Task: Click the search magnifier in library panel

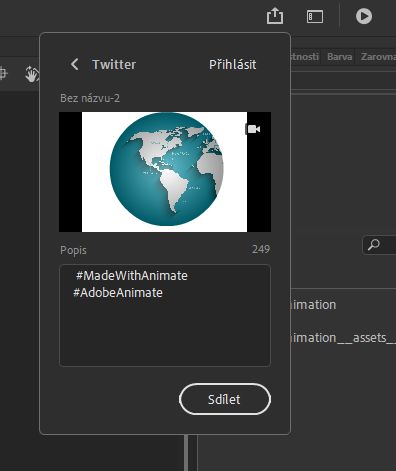Action: click(373, 245)
